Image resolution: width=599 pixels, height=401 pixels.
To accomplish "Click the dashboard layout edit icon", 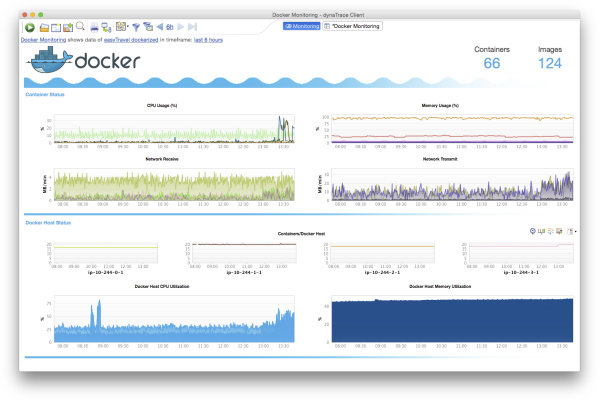I will pyautogui.click(x=121, y=26).
